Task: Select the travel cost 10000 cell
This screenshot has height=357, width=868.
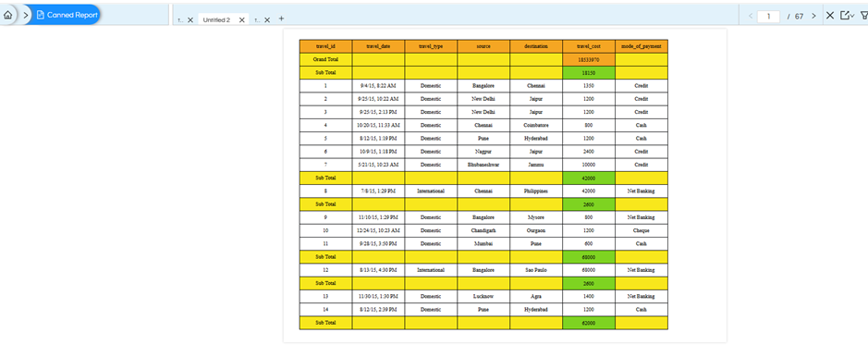Action: click(x=589, y=165)
